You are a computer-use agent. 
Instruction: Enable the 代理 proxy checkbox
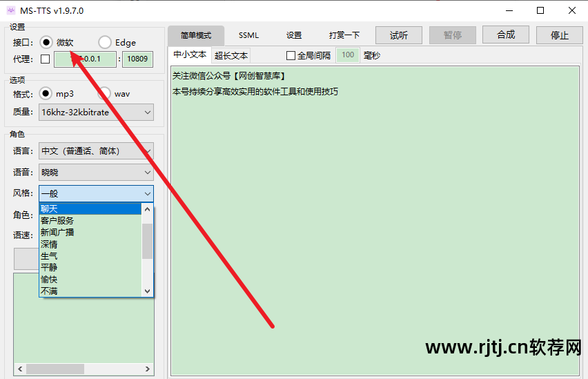click(x=45, y=59)
